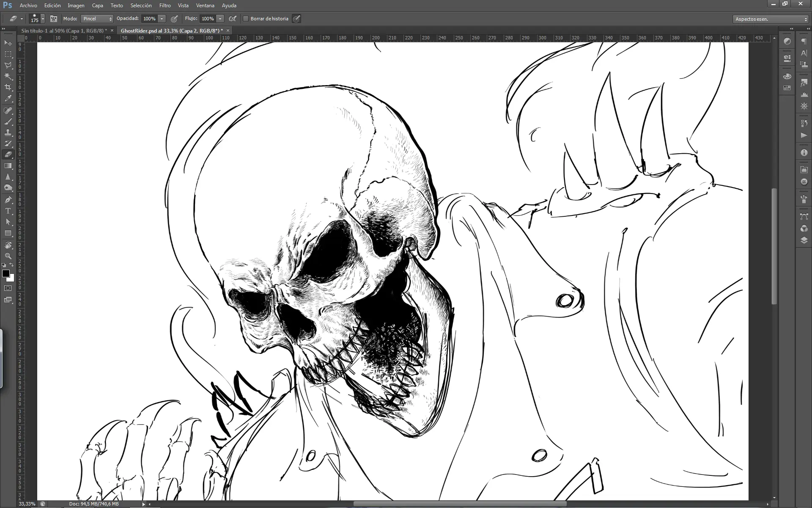Toggle the brush panel button
This screenshot has width=812, height=508.
[54, 19]
